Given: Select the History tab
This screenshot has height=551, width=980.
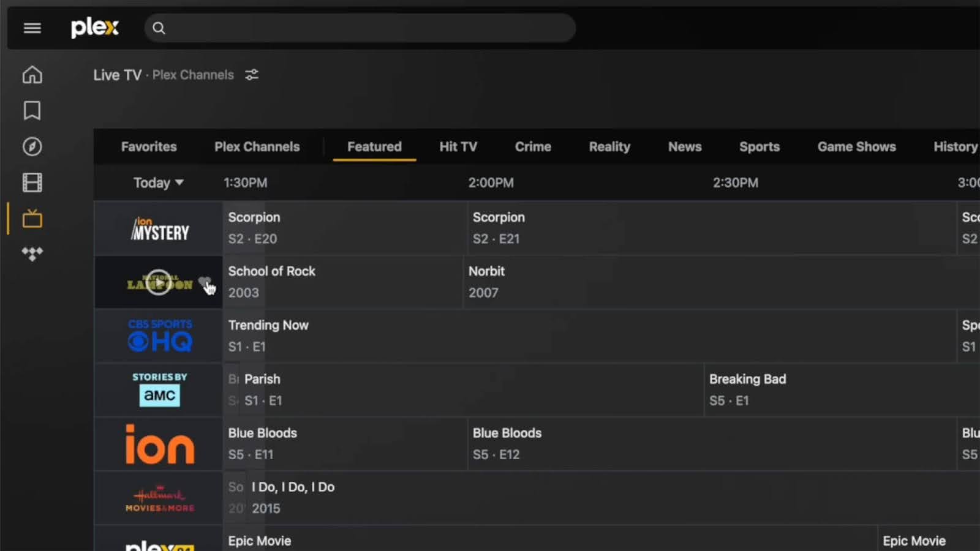Looking at the screenshot, I should 956,147.
